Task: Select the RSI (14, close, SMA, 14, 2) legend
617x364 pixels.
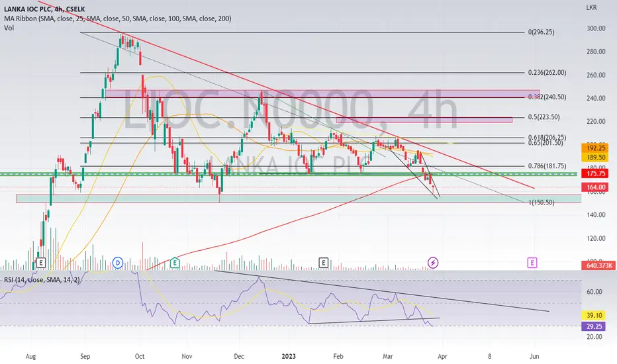Action: [x=42, y=280]
